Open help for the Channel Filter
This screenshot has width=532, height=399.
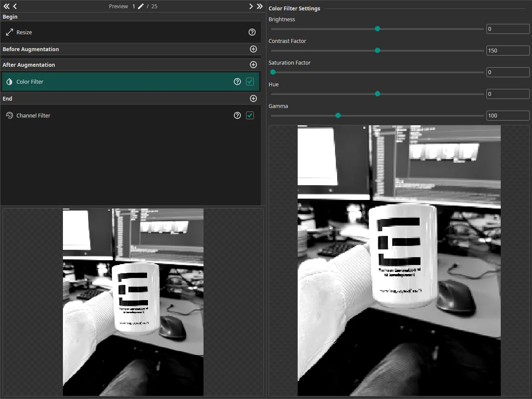point(237,115)
